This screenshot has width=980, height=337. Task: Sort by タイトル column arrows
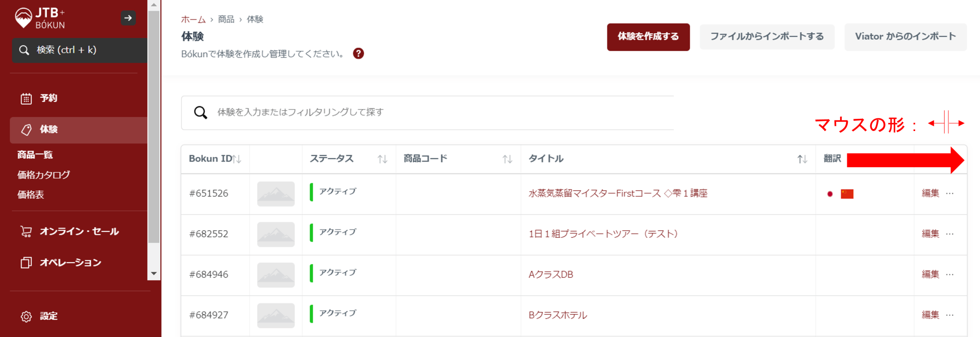(802, 159)
